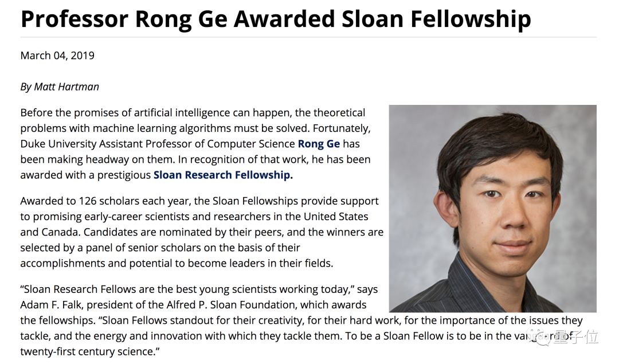Click the date March 04, 2019
Image resolution: width=619 pixels, height=364 pixels.
[57, 56]
